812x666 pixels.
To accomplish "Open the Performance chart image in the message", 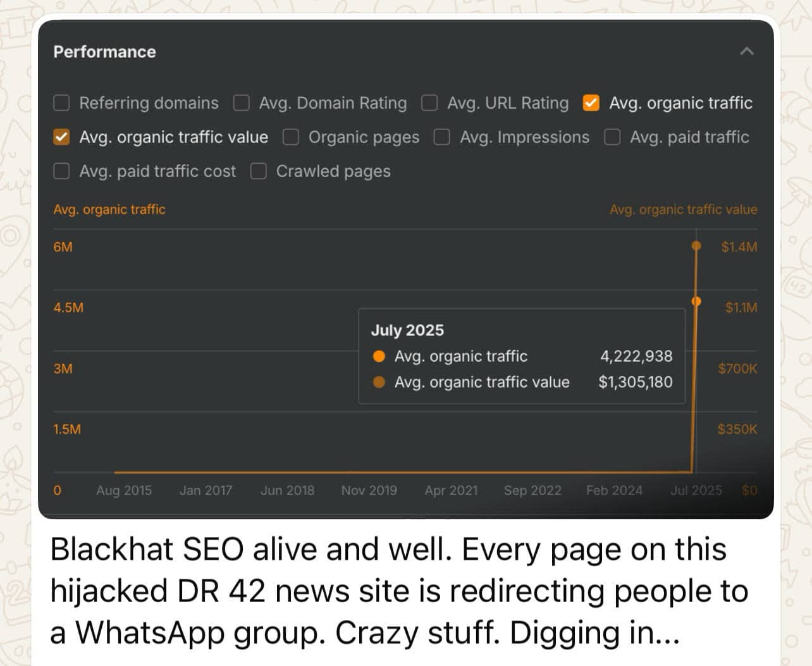I will tap(406, 269).
